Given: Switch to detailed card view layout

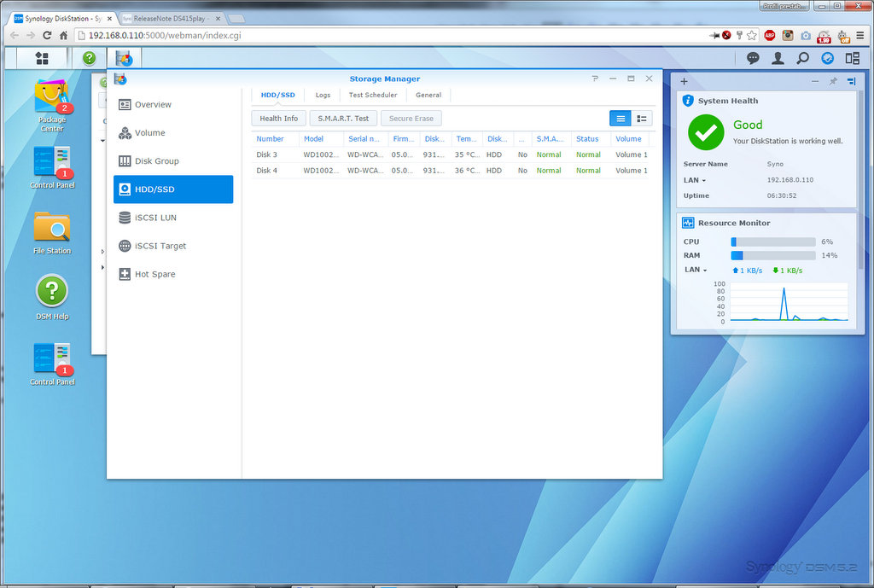Looking at the screenshot, I should pyautogui.click(x=642, y=118).
